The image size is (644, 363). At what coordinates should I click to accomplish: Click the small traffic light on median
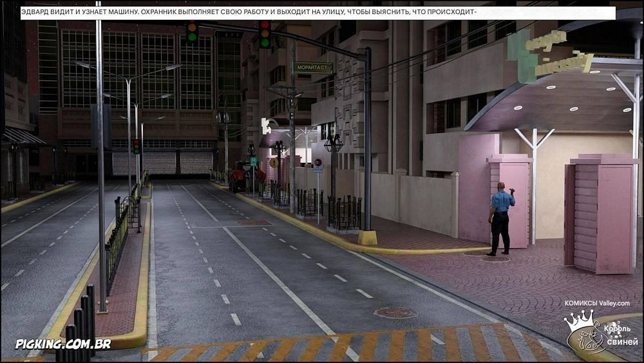137,146
